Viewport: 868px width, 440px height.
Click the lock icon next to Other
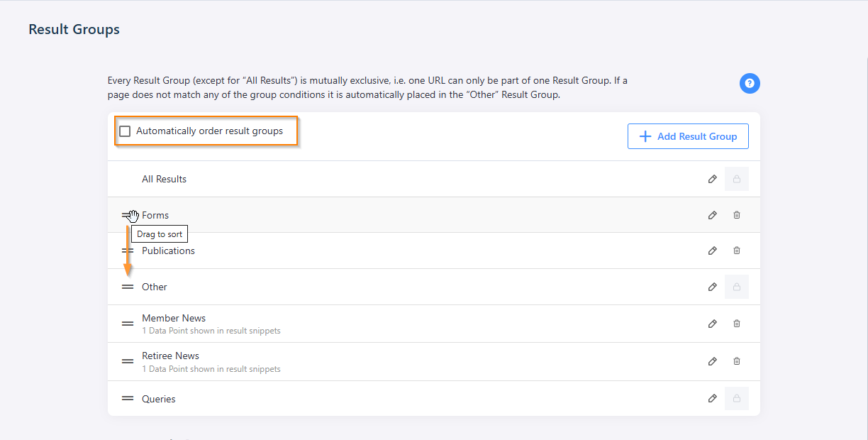coord(736,287)
